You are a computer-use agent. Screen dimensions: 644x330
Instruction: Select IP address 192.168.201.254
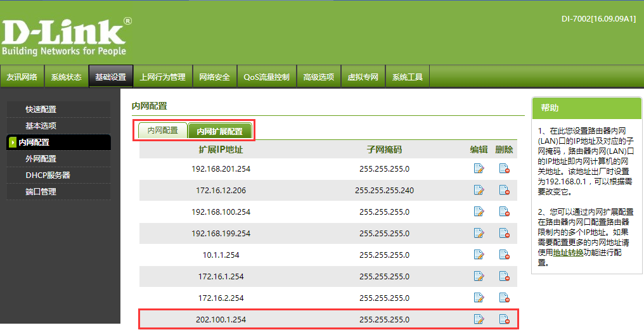click(221, 168)
